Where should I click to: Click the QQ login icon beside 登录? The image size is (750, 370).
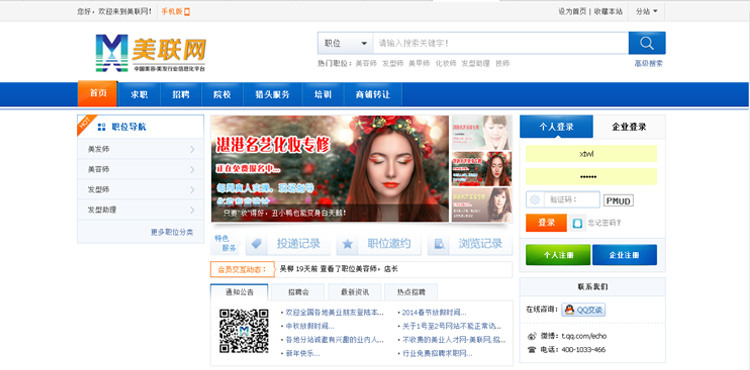[577, 223]
